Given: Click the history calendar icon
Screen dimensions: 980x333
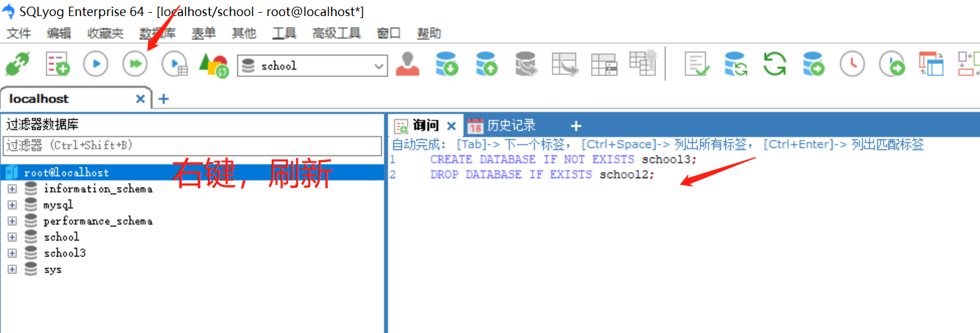Looking at the screenshot, I should 476,125.
